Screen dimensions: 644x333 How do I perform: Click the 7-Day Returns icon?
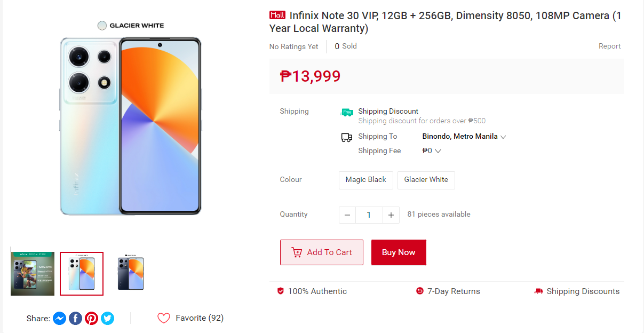pyautogui.click(x=420, y=291)
